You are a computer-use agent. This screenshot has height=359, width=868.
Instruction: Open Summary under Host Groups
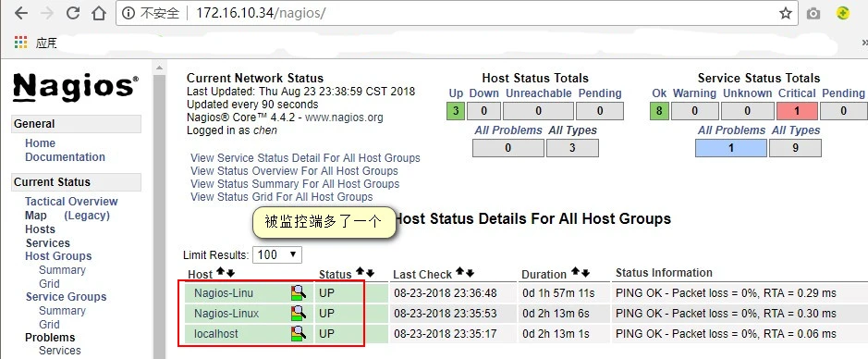[62, 270]
